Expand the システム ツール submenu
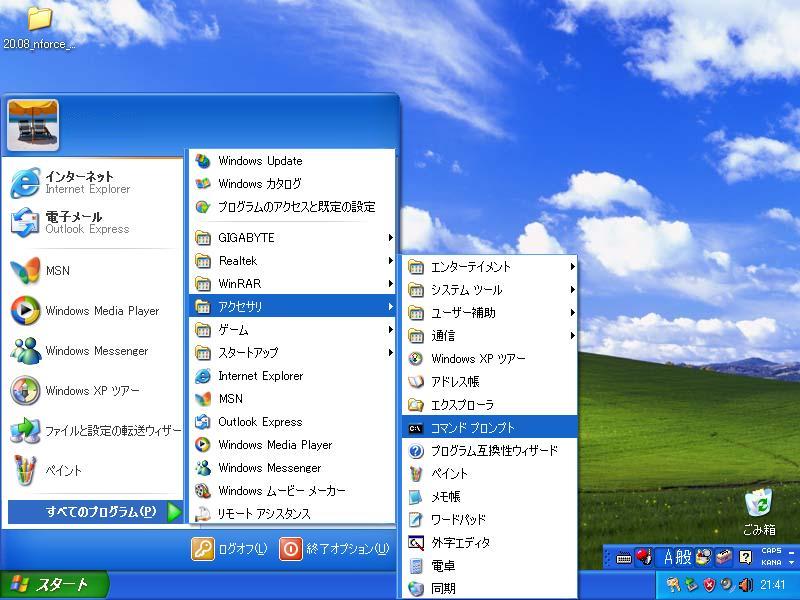Viewport: 800px width, 600px height. pos(490,290)
